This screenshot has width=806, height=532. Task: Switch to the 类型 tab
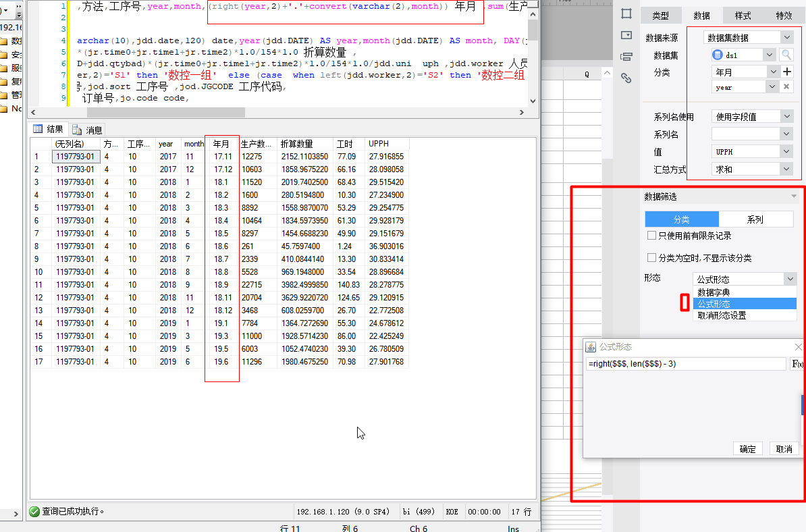pos(661,16)
